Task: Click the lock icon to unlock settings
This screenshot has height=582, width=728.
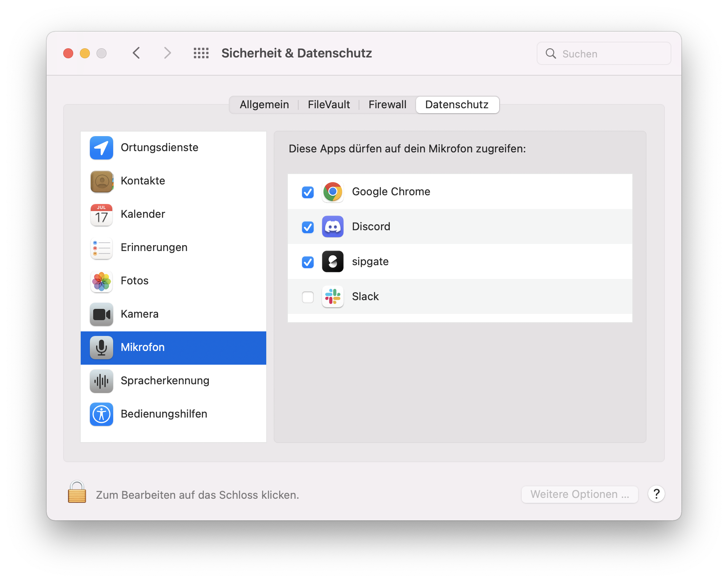Action: (x=77, y=492)
